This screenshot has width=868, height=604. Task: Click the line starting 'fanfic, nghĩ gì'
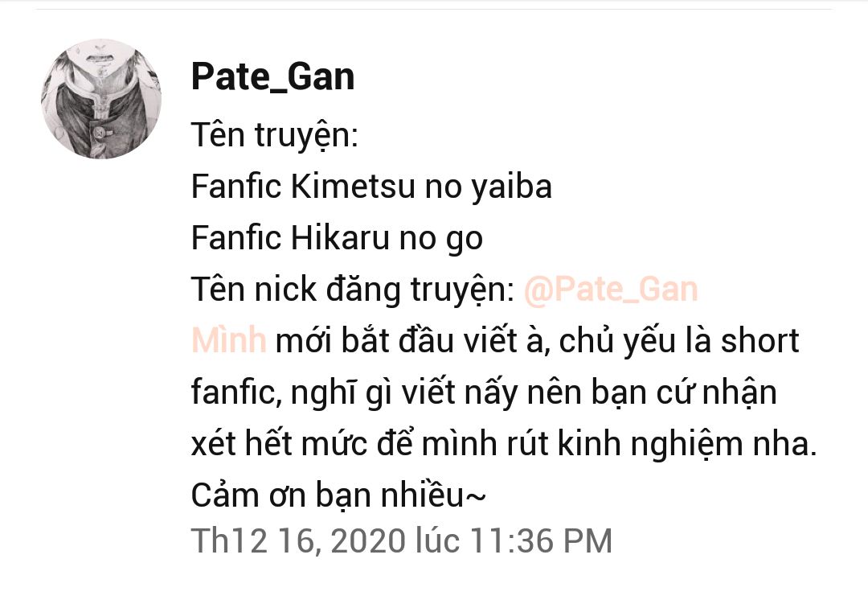tap(484, 392)
